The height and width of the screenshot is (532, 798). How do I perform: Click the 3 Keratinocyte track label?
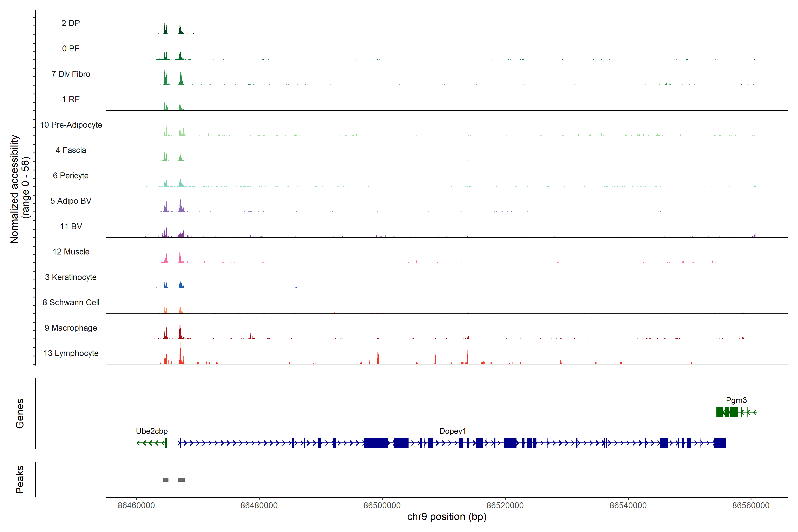70,277
